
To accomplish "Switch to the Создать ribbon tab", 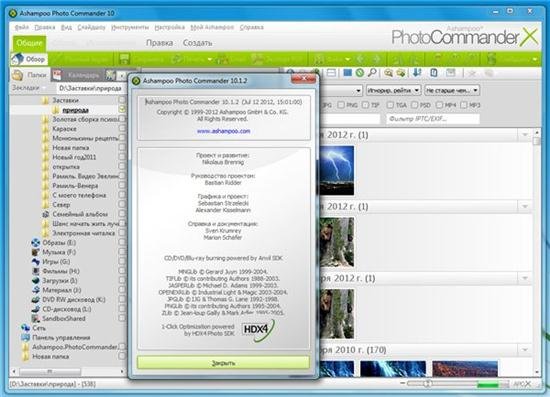I will pos(197,43).
